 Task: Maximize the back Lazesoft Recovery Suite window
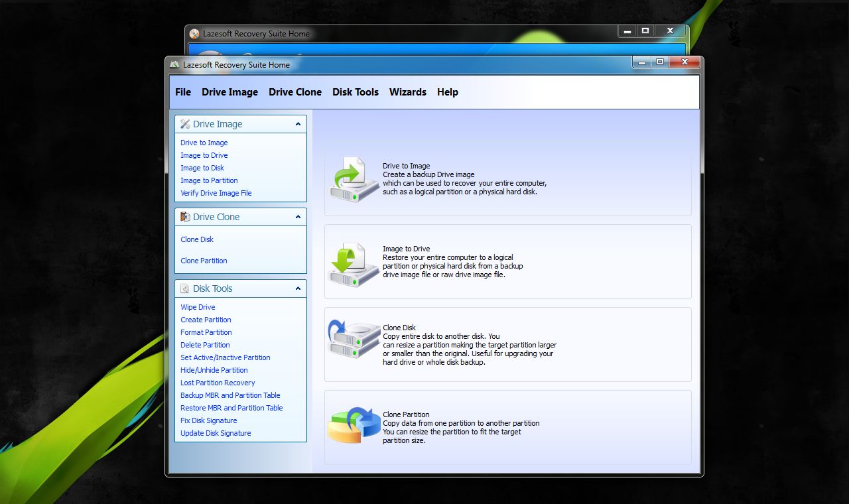click(x=645, y=31)
